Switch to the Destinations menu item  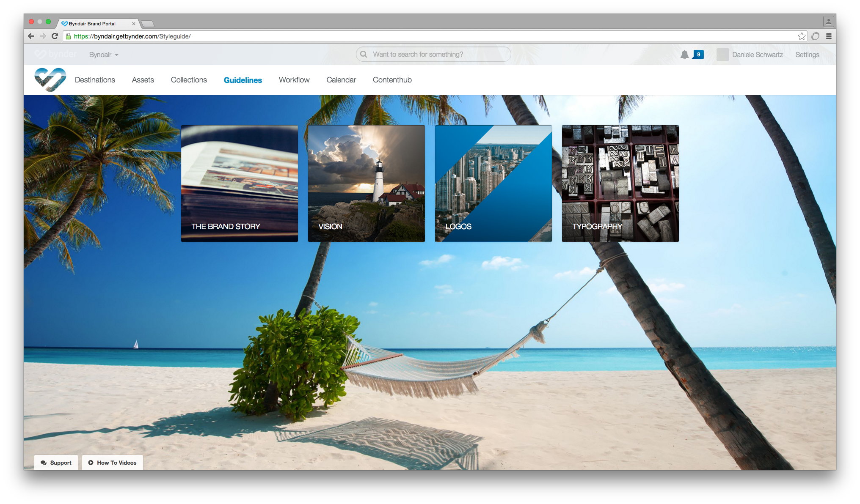click(x=95, y=79)
